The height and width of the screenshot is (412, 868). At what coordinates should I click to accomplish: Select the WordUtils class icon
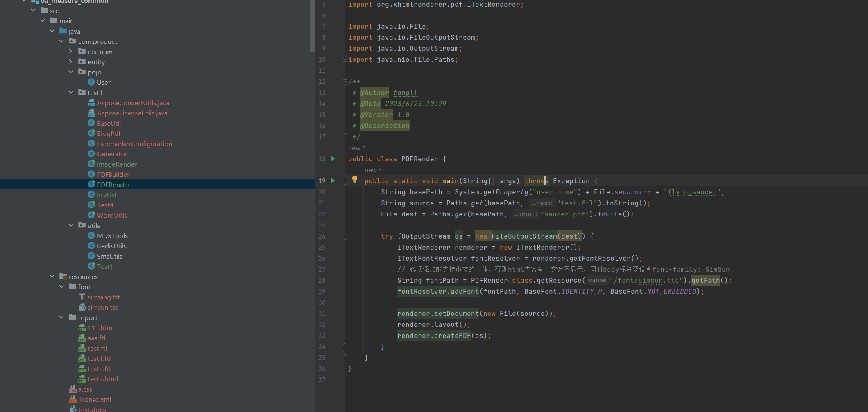pos(91,215)
